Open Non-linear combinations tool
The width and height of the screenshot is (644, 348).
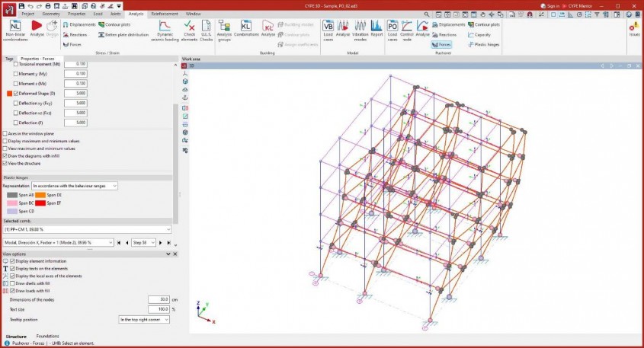coord(16,30)
